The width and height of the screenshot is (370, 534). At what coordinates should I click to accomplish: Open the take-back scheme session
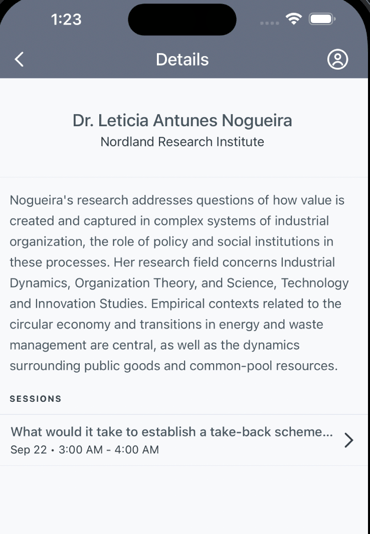(x=184, y=440)
